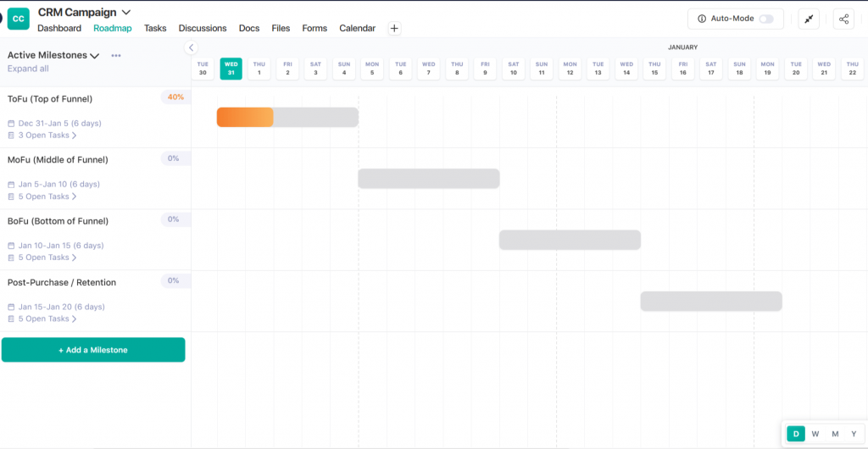Switch to the W week view
868x449 pixels.
pyautogui.click(x=815, y=434)
